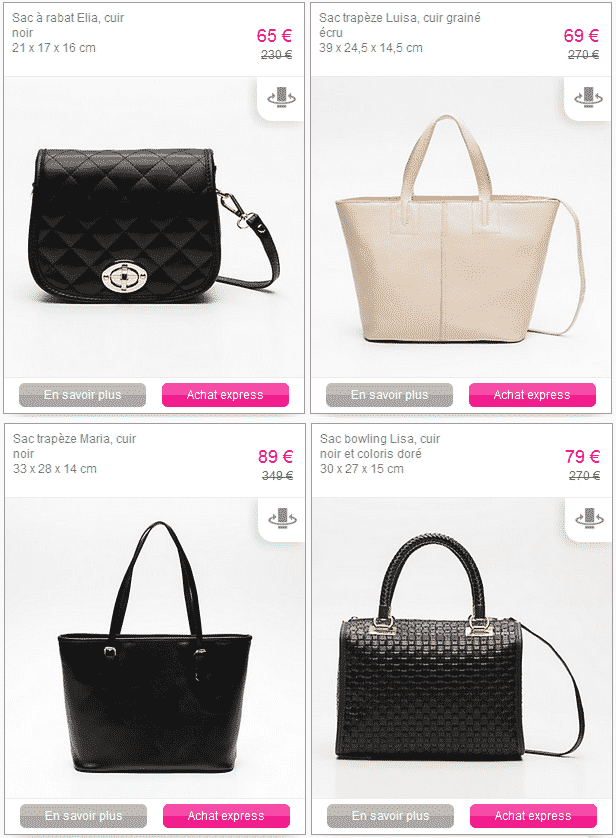Open the écru Luisa tote bag photo
The width and height of the screenshot is (616, 838).
[x=459, y=228]
